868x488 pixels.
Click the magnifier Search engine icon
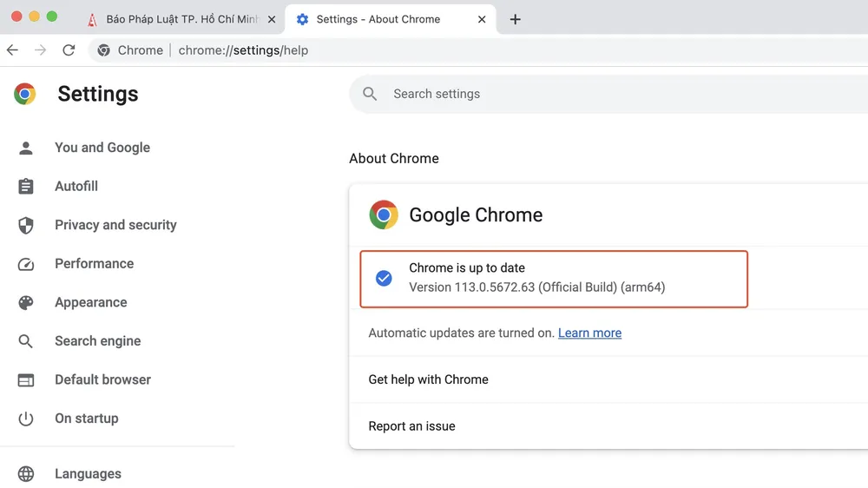click(x=25, y=341)
